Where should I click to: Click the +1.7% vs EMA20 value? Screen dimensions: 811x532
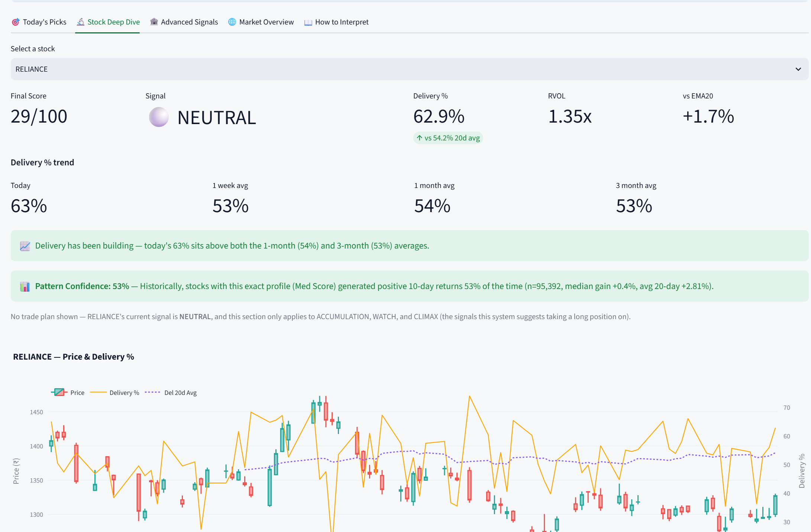click(708, 116)
